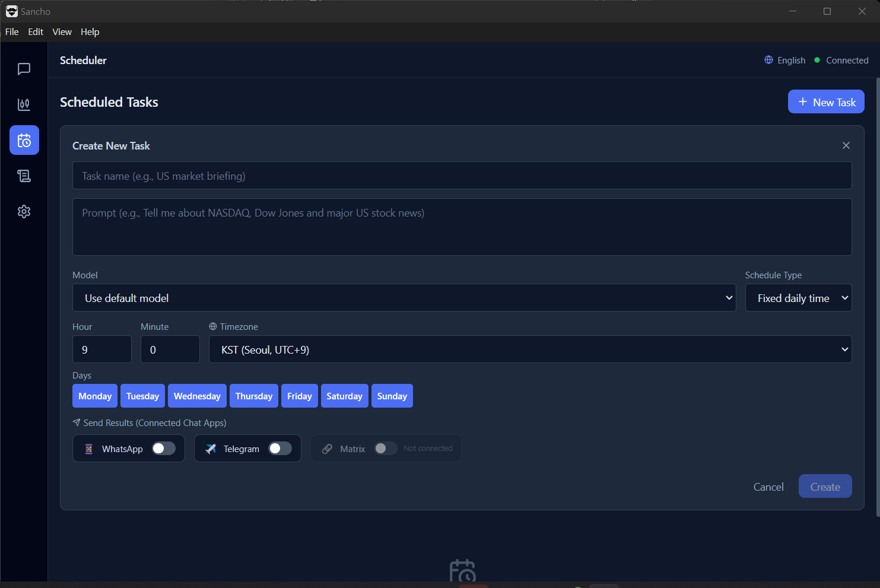This screenshot has height=588, width=880.
Task: Click the green Connected status dot
Action: coord(817,60)
